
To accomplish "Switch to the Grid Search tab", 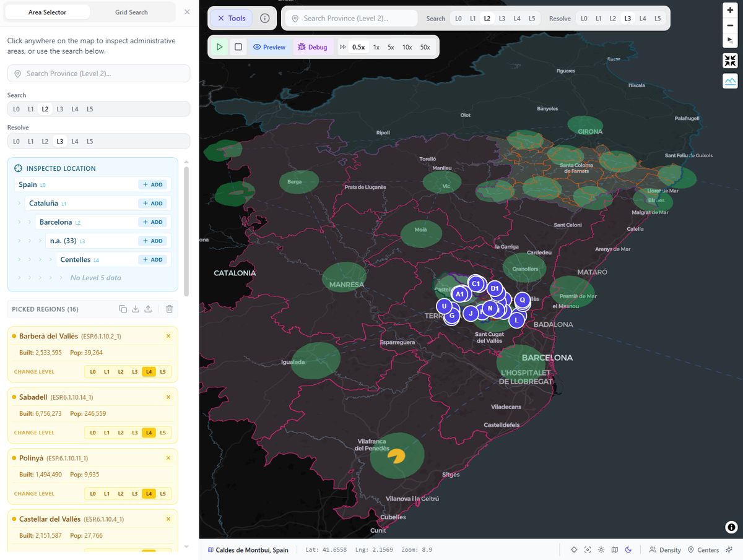I will 131,12.
